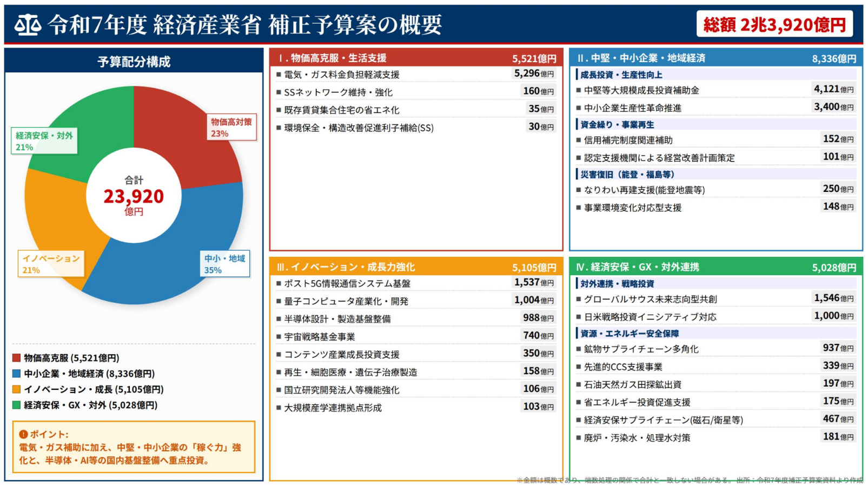The width and height of the screenshot is (868, 486).
Task: Click the 総額 2兆3,920億円 badge
Action: click(774, 24)
